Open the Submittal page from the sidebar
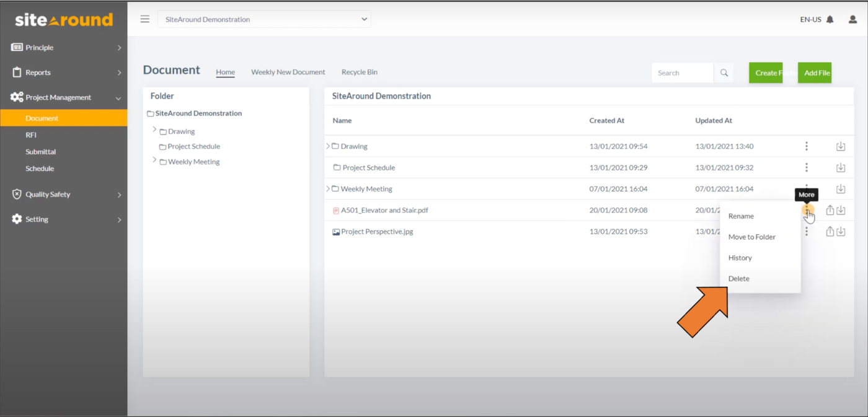The image size is (868, 417). (40, 151)
